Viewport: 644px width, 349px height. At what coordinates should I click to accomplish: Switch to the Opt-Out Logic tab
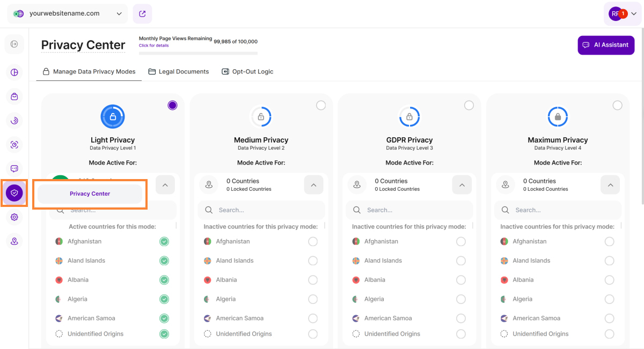247,72
